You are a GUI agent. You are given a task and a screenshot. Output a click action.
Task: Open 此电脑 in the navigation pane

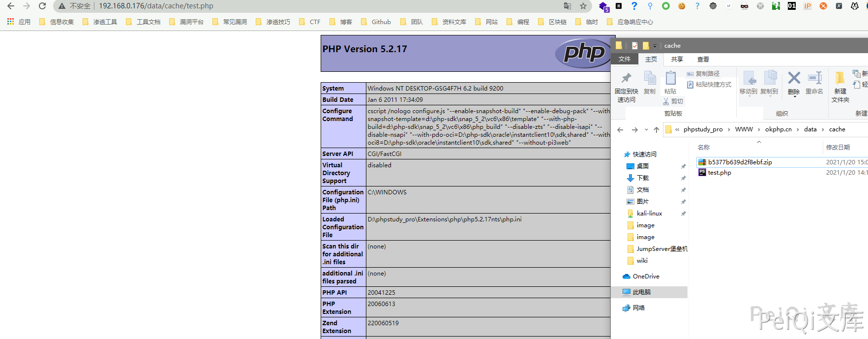(x=641, y=292)
